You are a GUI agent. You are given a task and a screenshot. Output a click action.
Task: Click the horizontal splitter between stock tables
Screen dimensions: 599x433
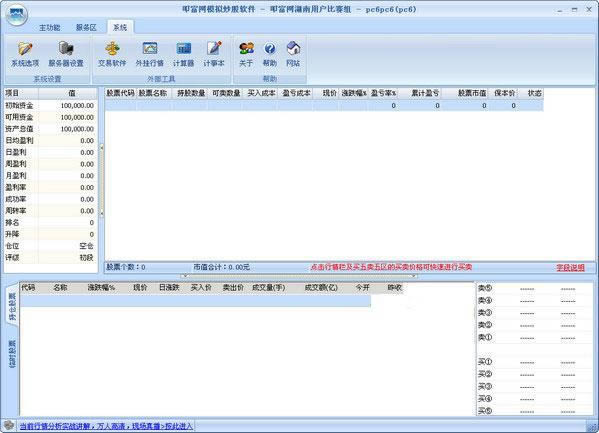pos(300,276)
